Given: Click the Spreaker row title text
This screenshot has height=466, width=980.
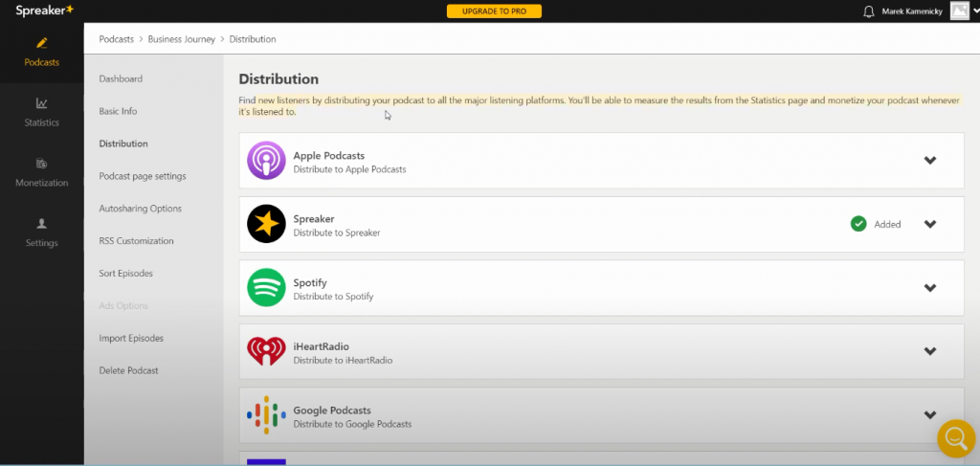Looking at the screenshot, I should (x=314, y=219).
